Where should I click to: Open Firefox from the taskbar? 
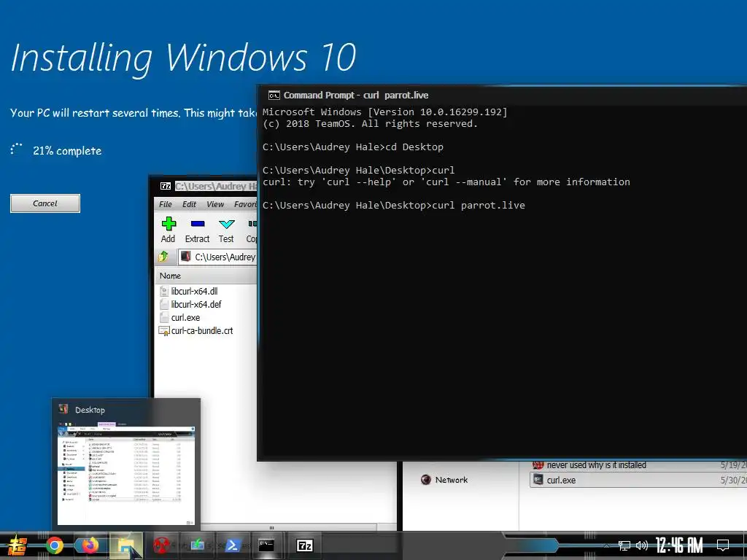90,545
